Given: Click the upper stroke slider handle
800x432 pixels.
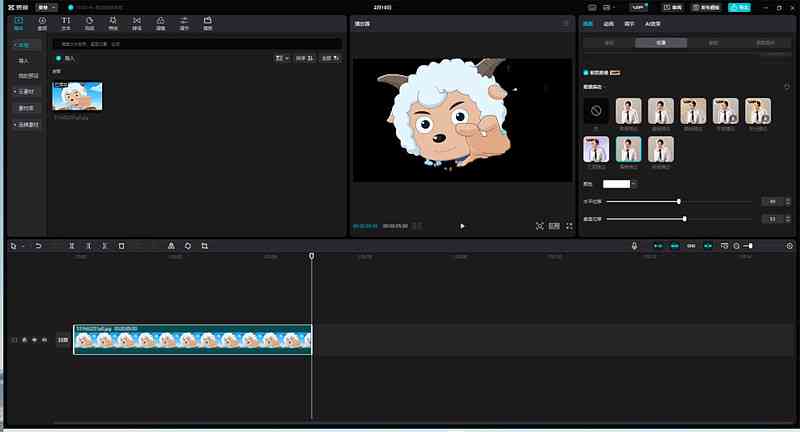Looking at the screenshot, I should point(679,201).
